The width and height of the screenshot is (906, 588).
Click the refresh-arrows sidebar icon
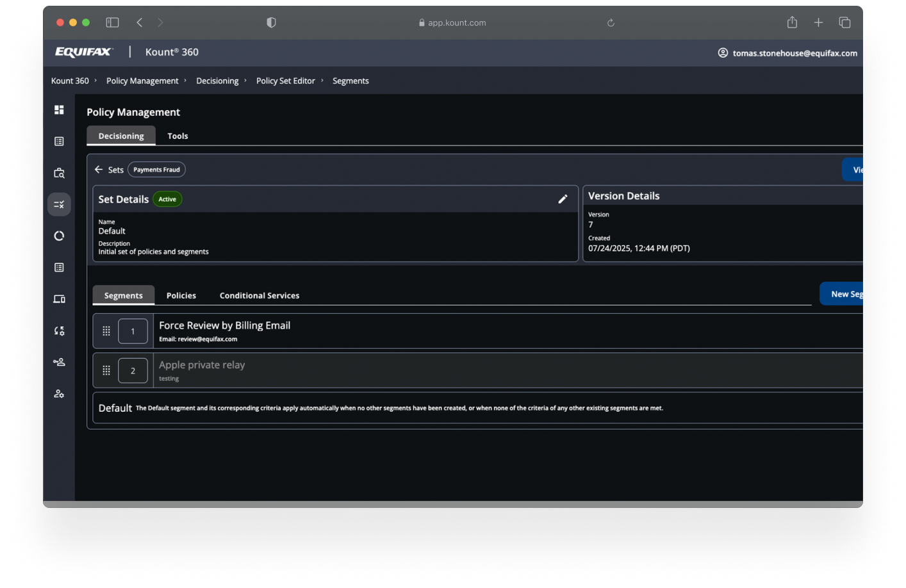pyautogui.click(x=59, y=331)
